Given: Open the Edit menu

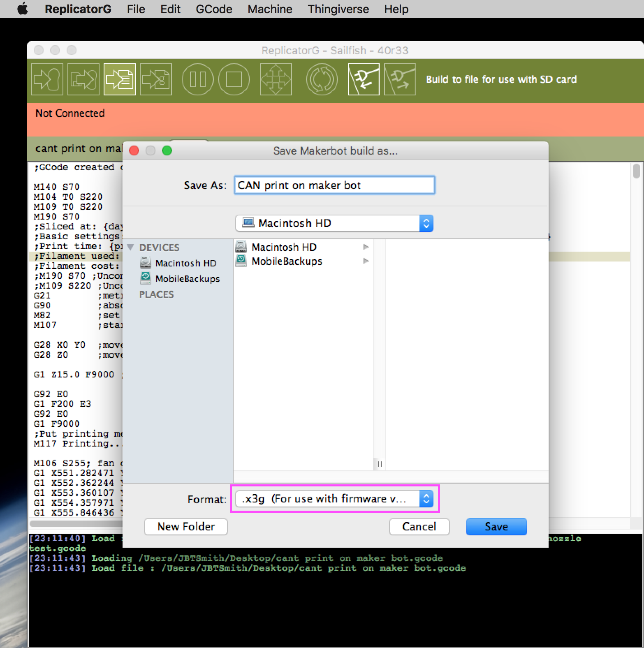Looking at the screenshot, I should point(170,9).
